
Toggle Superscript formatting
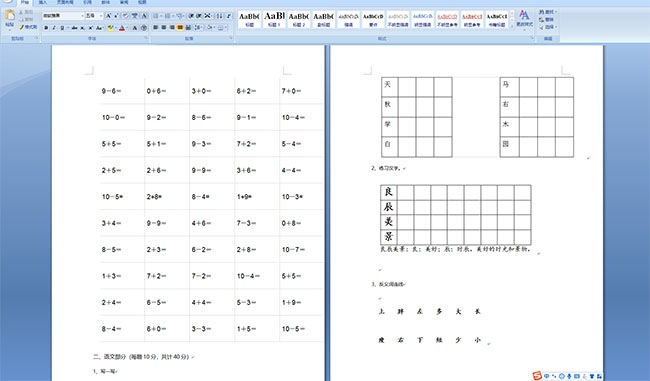[90, 28]
